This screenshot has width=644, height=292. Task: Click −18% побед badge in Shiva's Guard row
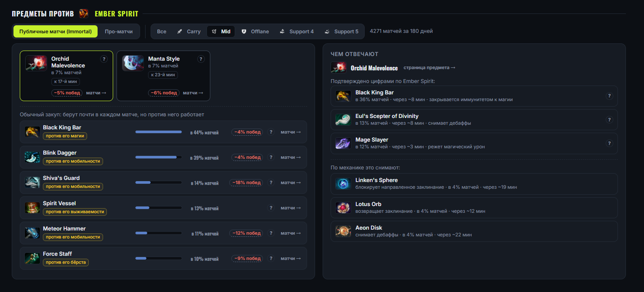coord(246,182)
